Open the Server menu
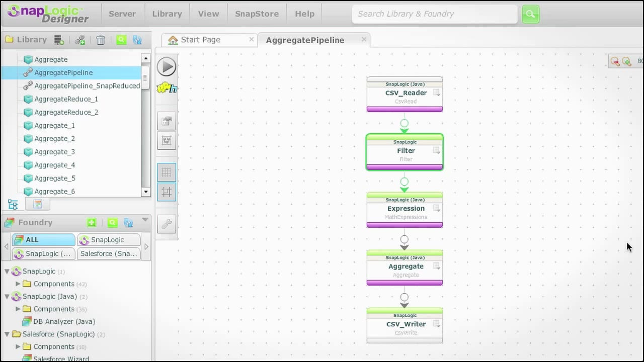644x362 pixels. point(122,14)
